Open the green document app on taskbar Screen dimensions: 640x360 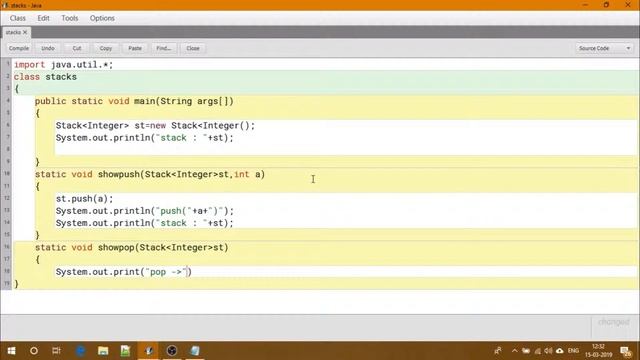[125, 351]
